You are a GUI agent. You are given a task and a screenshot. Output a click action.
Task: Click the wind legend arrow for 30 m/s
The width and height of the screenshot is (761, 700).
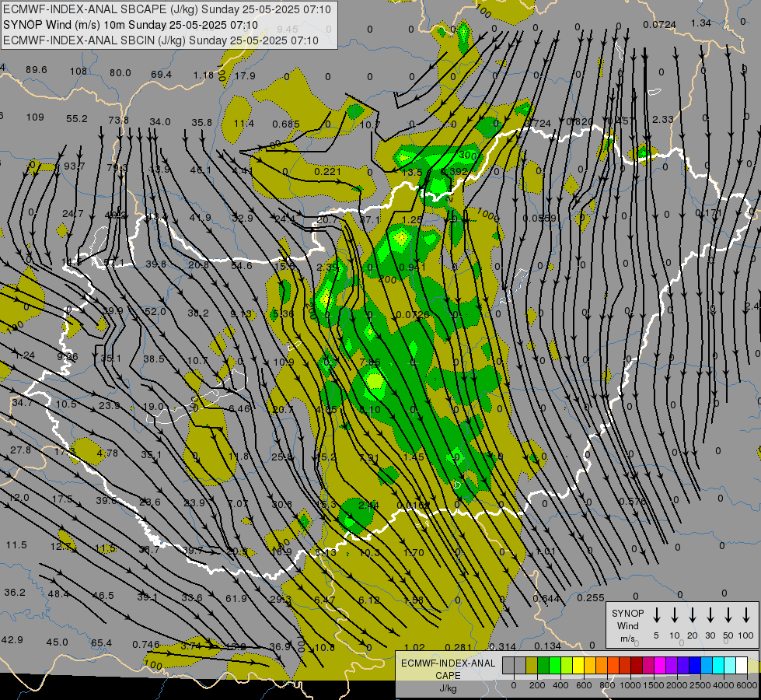[710, 615]
